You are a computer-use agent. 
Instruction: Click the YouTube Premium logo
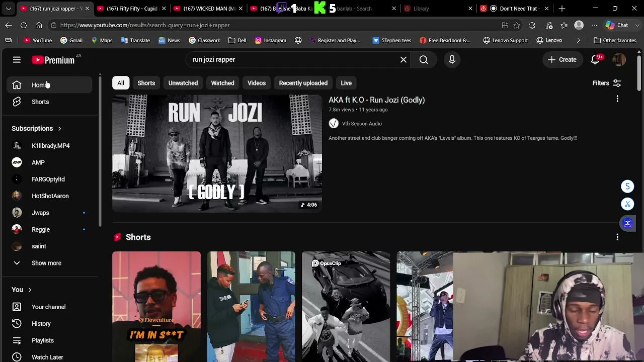(x=53, y=60)
